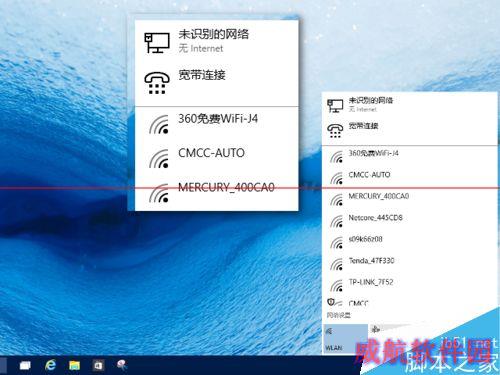Click the pink jellyfish app on the taskbar

(x=122, y=365)
